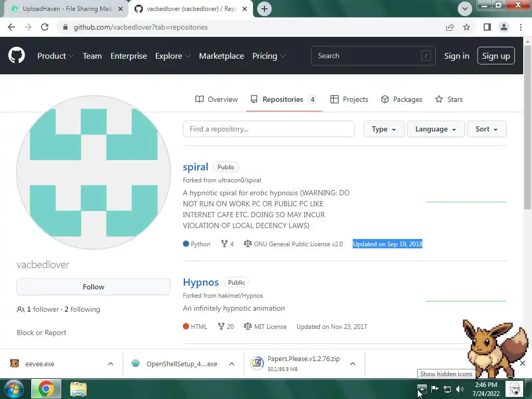This screenshot has width=532, height=399.
Task: Click the taskbar clock showing 2:46 PM
Action: tap(486, 389)
